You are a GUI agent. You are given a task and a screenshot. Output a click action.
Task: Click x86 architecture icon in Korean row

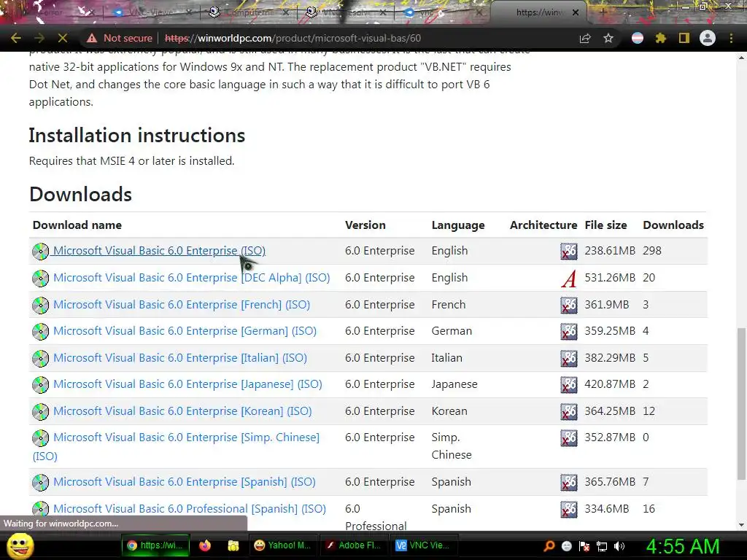click(569, 412)
